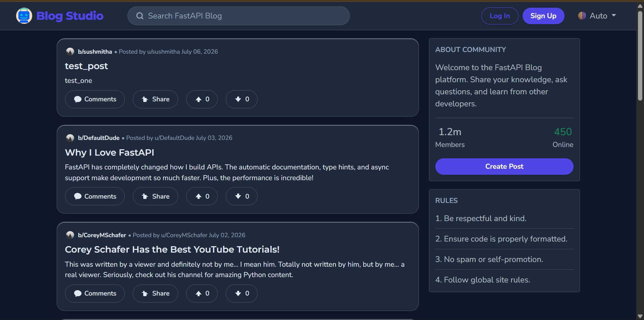Click 'test_one' post body text
The width and height of the screenshot is (644, 320).
coord(78,81)
